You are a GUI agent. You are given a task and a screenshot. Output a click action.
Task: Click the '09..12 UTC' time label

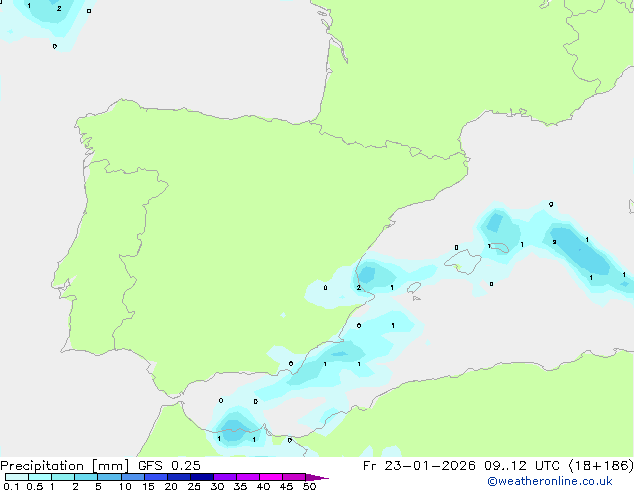click(x=522, y=466)
